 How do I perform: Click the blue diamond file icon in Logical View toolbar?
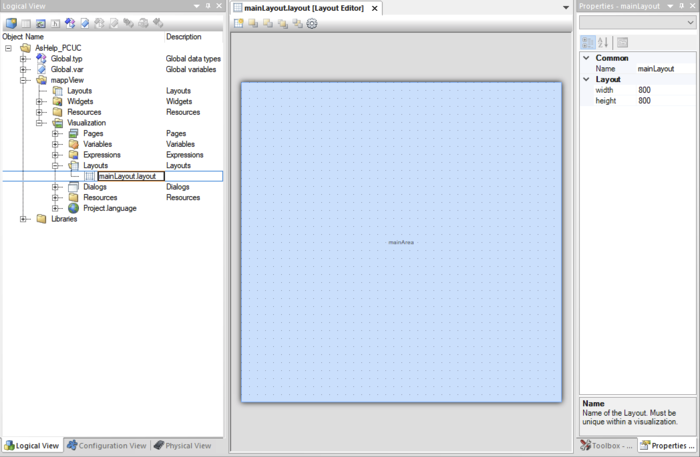coord(85,23)
